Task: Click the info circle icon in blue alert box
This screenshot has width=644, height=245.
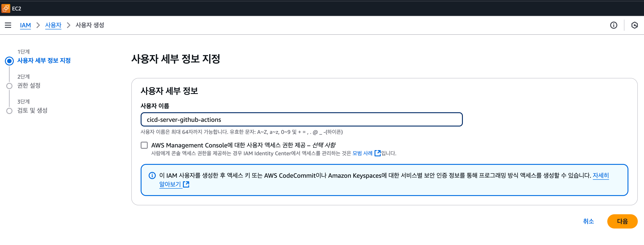Action: (x=152, y=176)
